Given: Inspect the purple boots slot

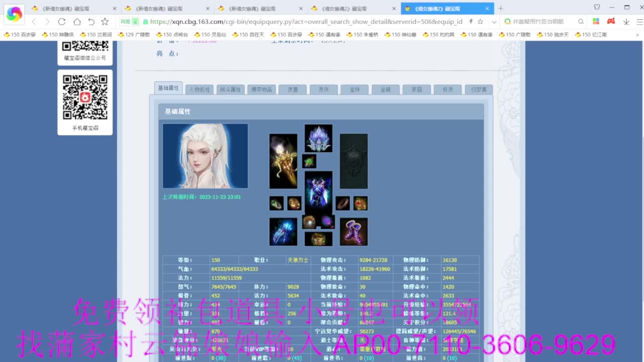Looking at the screenshot, I should coord(354,232).
